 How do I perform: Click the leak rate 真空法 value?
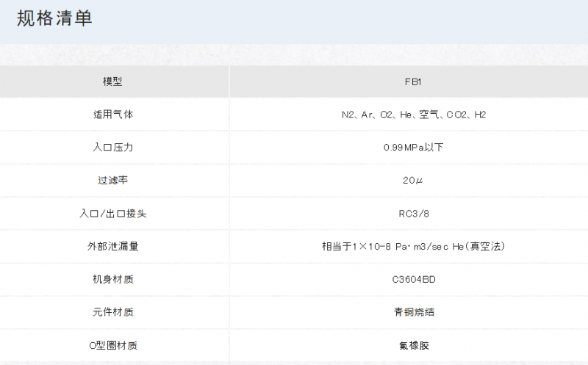(413, 247)
